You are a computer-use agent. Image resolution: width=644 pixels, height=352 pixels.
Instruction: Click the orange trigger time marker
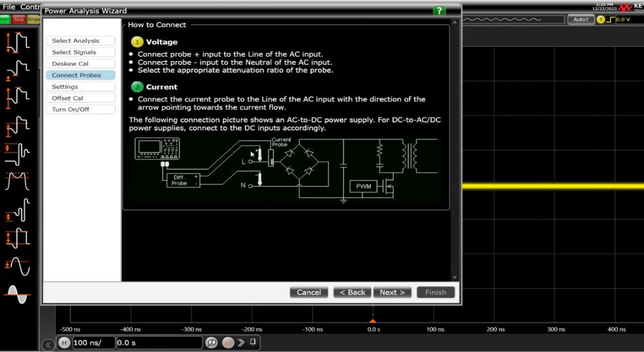372,320
